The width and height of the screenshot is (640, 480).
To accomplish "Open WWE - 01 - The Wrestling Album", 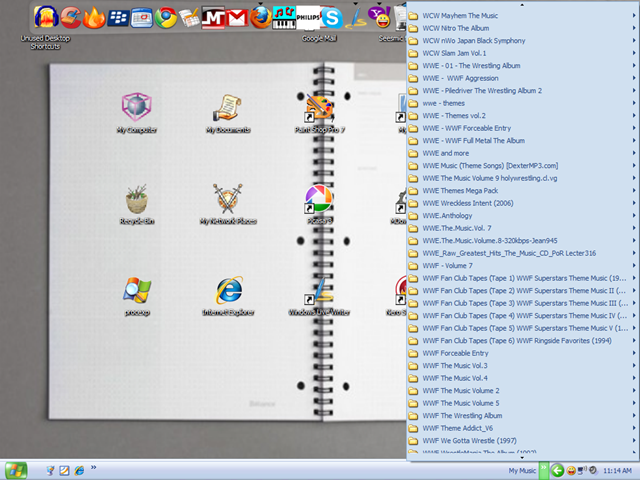I will [x=522, y=66].
